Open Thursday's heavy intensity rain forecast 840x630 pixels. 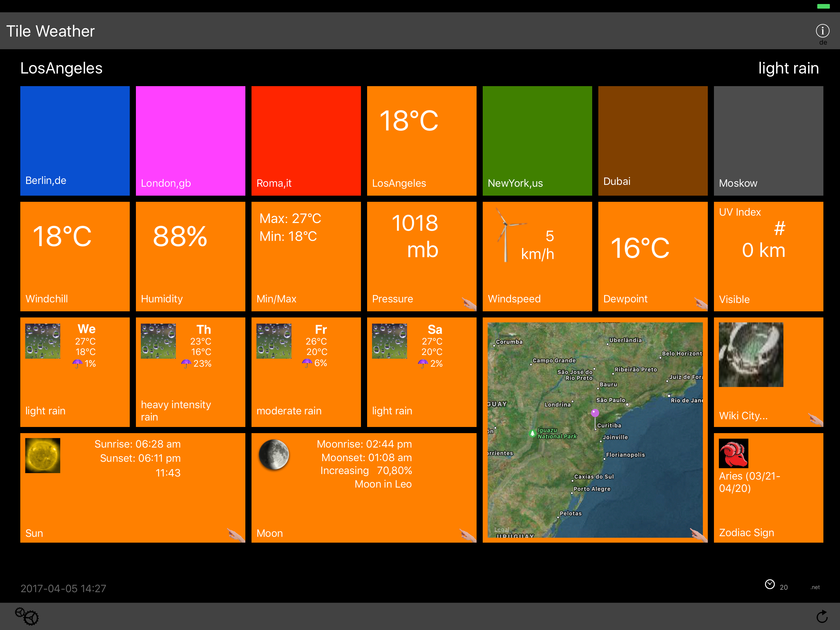(x=190, y=373)
